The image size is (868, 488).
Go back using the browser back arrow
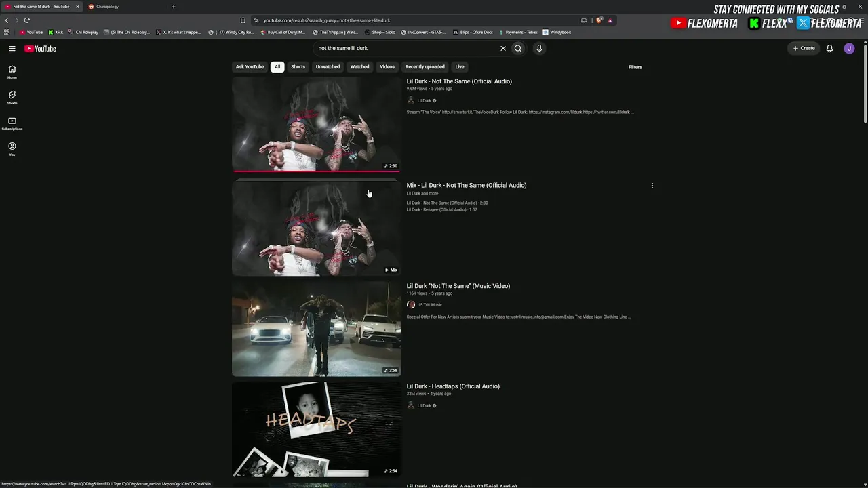(7, 20)
